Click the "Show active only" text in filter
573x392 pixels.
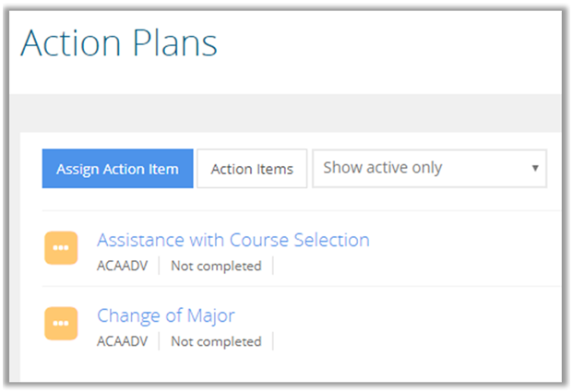point(382,168)
